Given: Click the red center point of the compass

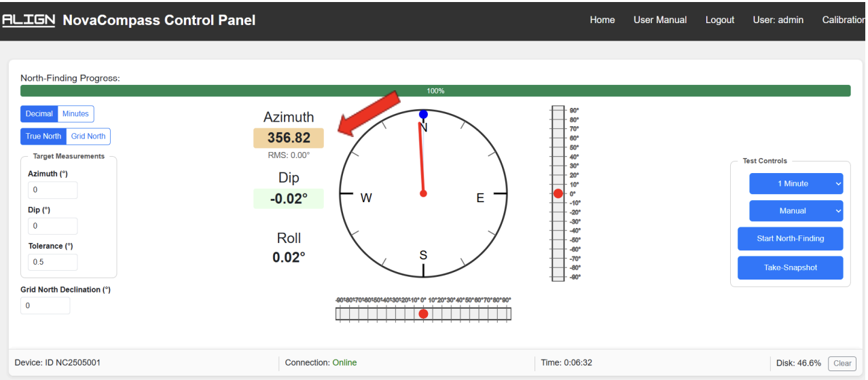Looking at the screenshot, I should click(x=423, y=194).
